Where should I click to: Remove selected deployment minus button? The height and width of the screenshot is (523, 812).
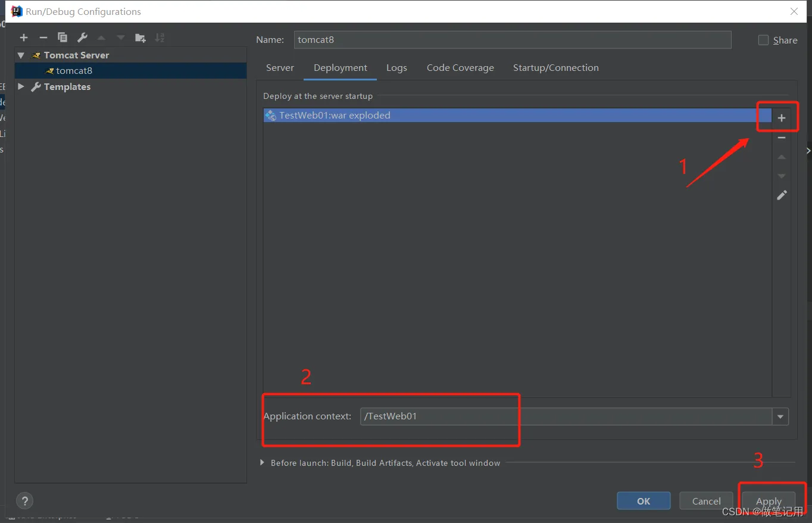[x=782, y=138]
